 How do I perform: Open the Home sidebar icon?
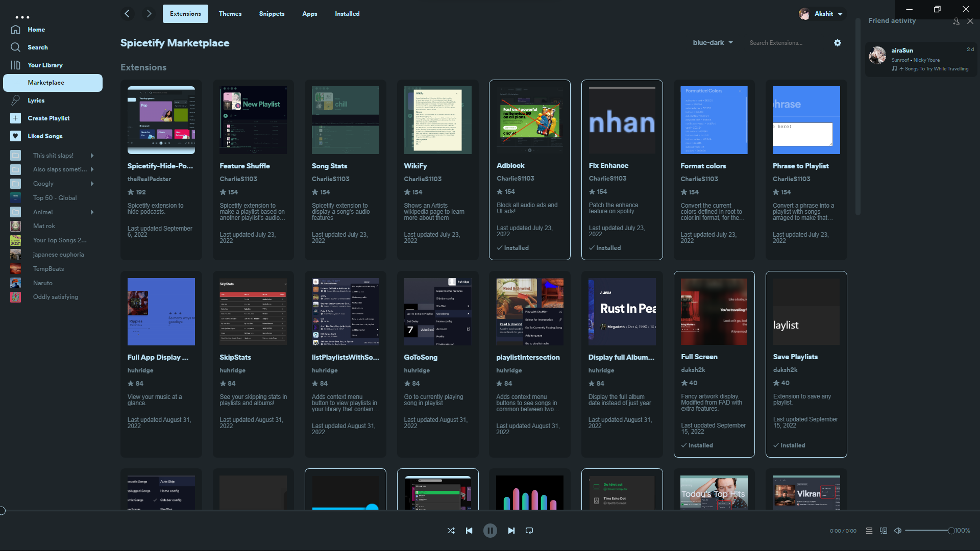click(15, 29)
